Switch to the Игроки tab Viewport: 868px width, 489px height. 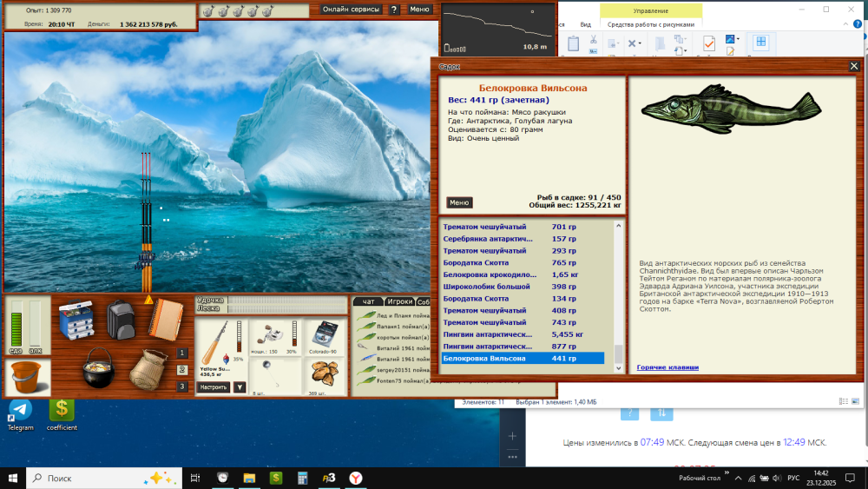399,301
